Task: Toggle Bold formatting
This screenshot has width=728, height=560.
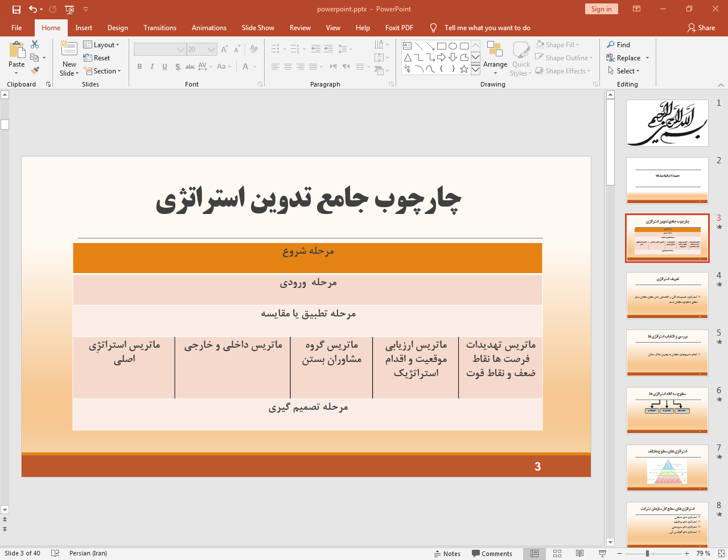Action: [139, 67]
